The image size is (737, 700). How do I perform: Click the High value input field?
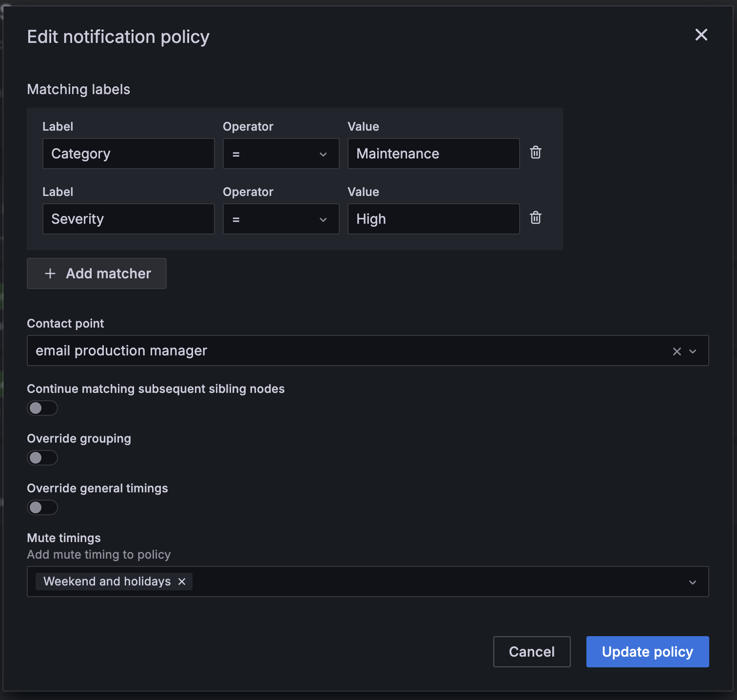pyautogui.click(x=433, y=219)
